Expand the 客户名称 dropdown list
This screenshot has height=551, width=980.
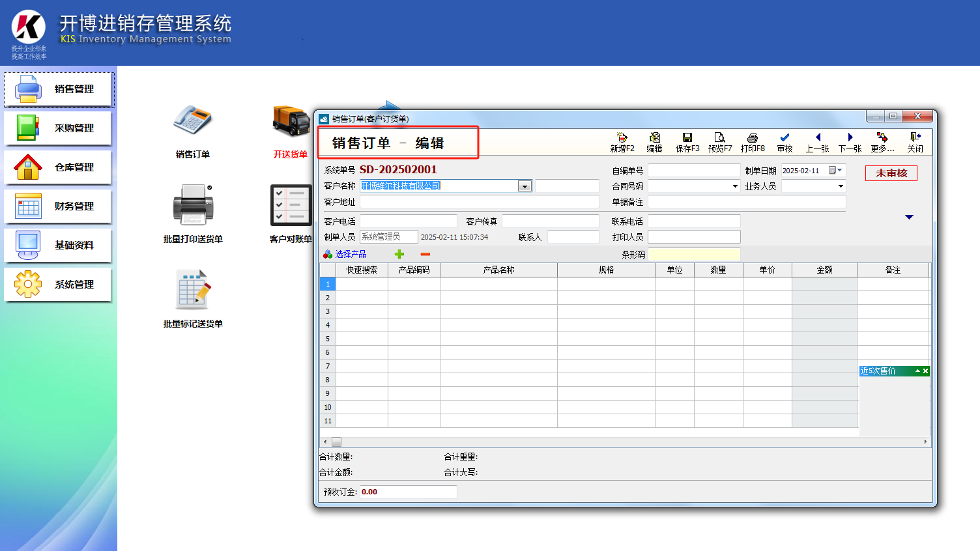pos(525,186)
